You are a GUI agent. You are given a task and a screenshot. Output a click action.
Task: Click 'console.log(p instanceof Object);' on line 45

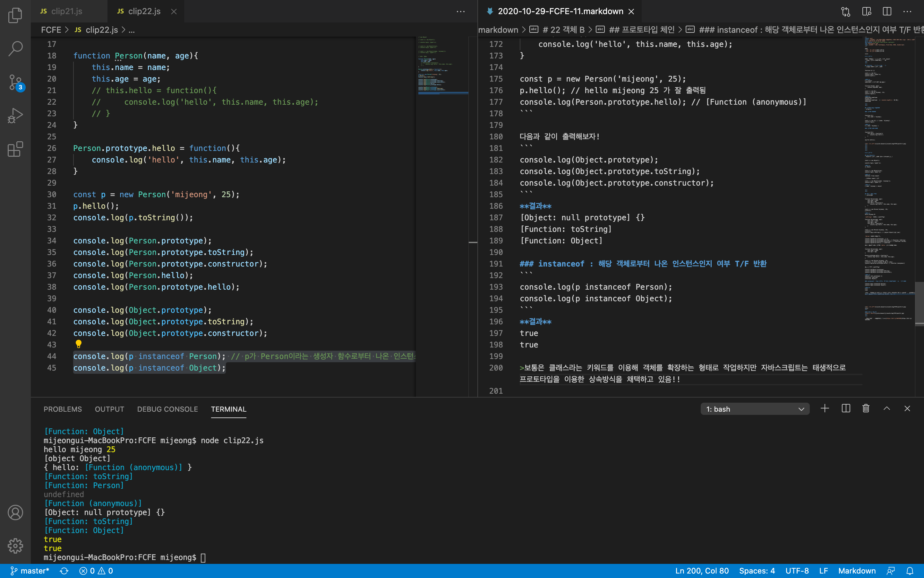click(x=149, y=368)
